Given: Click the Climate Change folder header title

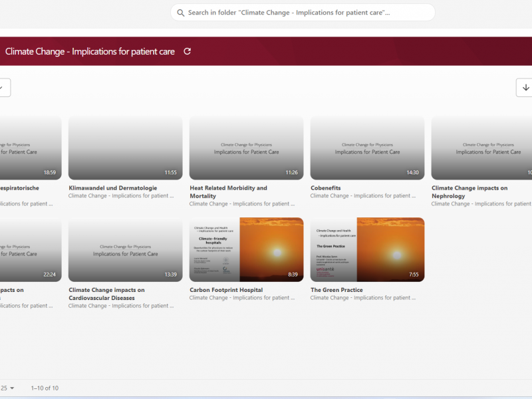Looking at the screenshot, I should tap(90, 51).
